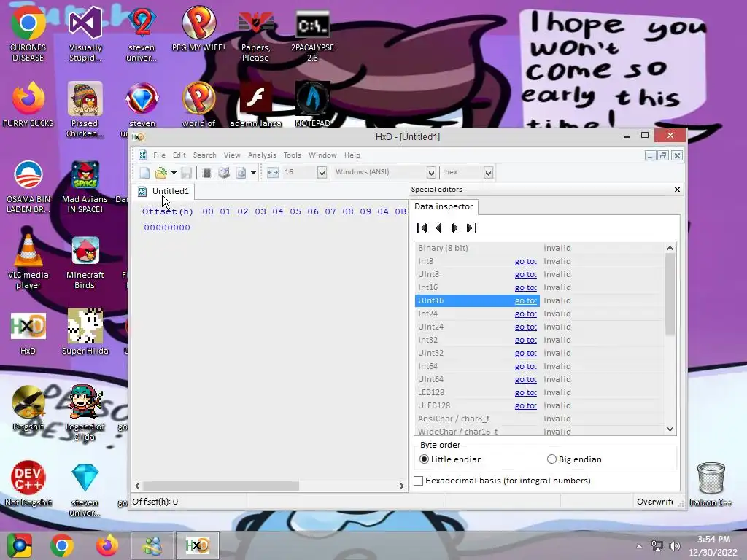
Task: Click the 'go to:' link for Int32
Action: 525,340
